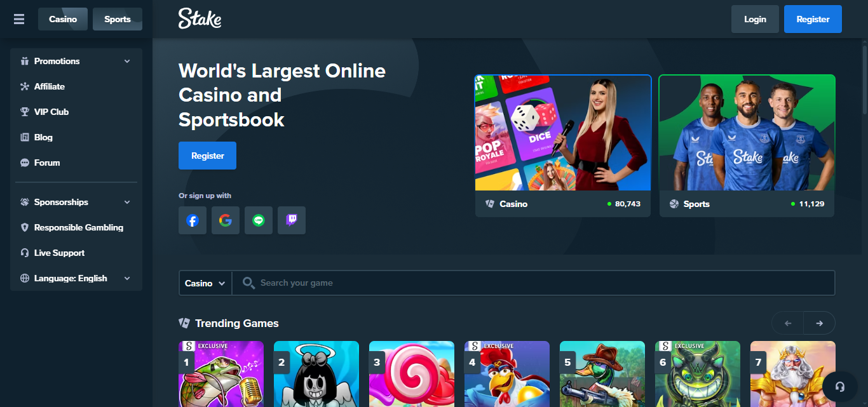This screenshot has width=868, height=407.
Task: Open trending game number 3 thumbnail
Action: pyautogui.click(x=412, y=374)
